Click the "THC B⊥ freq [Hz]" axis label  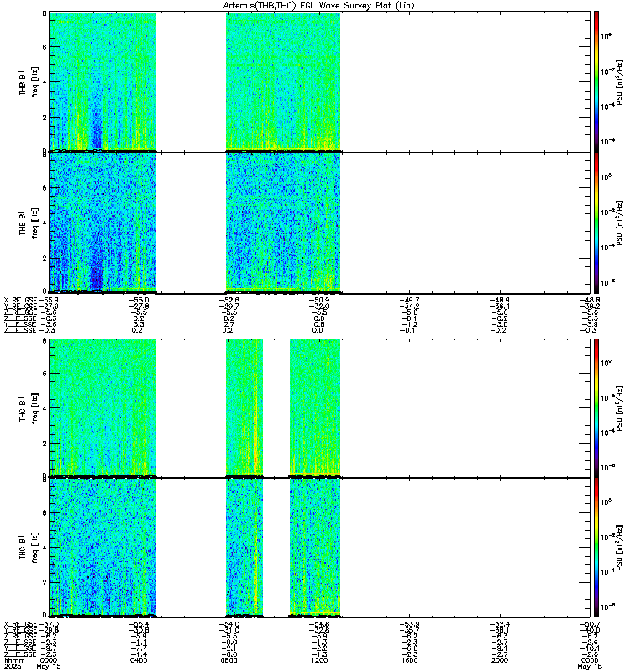click(29, 407)
